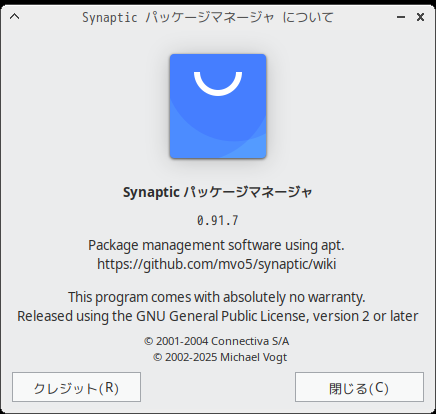Click the bold Synaptic パッケージマネージャ heading
The width and height of the screenshot is (436, 414).
(218, 192)
